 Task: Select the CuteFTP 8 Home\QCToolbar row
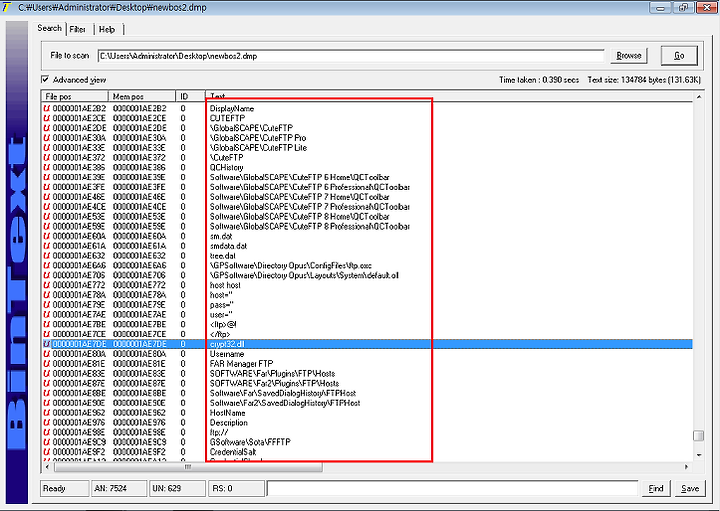367,216
